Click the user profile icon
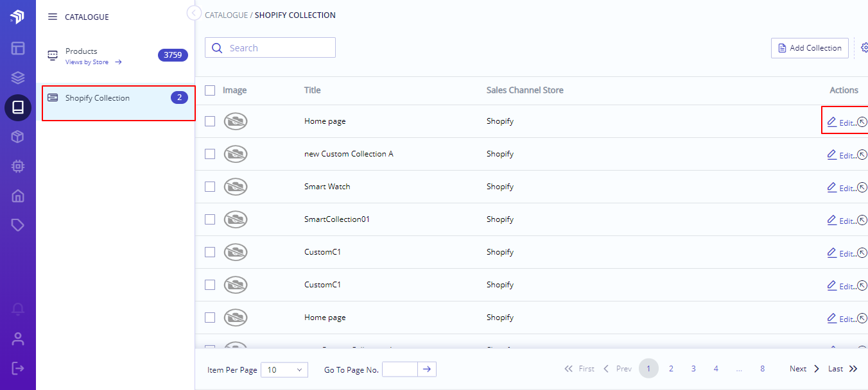The width and height of the screenshot is (868, 390). pyautogui.click(x=18, y=339)
